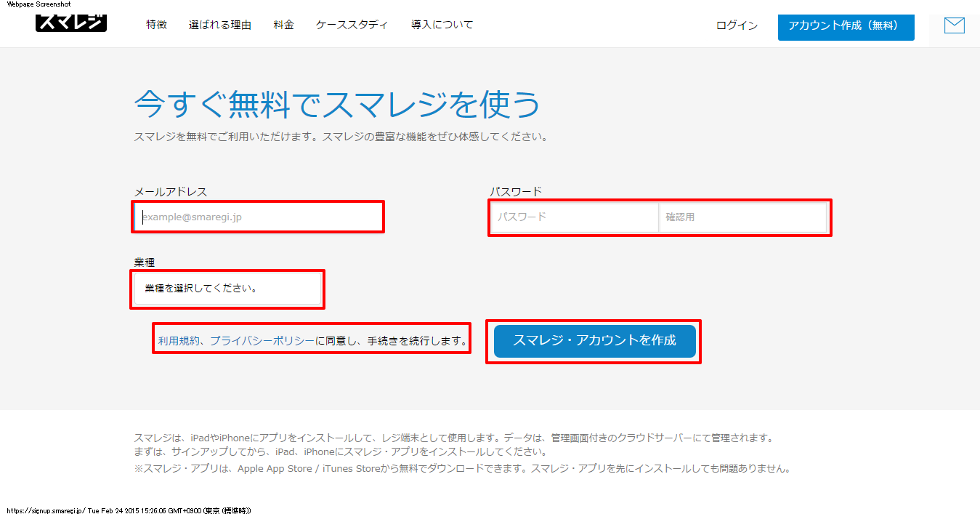Click スマレジ・アカウントを作成 button
The width and height of the screenshot is (980, 514).
pyautogui.click(x=594, y=340)
